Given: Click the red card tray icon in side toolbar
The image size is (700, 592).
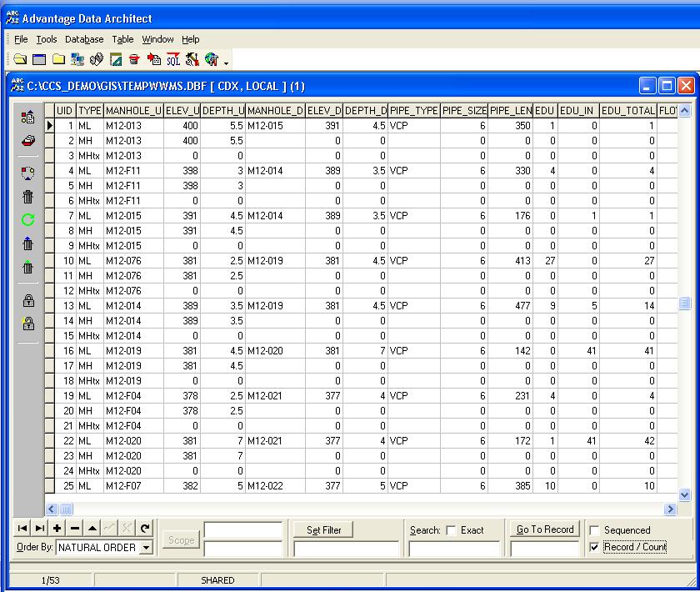Looking at the screenshot, I should tap(27, 141).
